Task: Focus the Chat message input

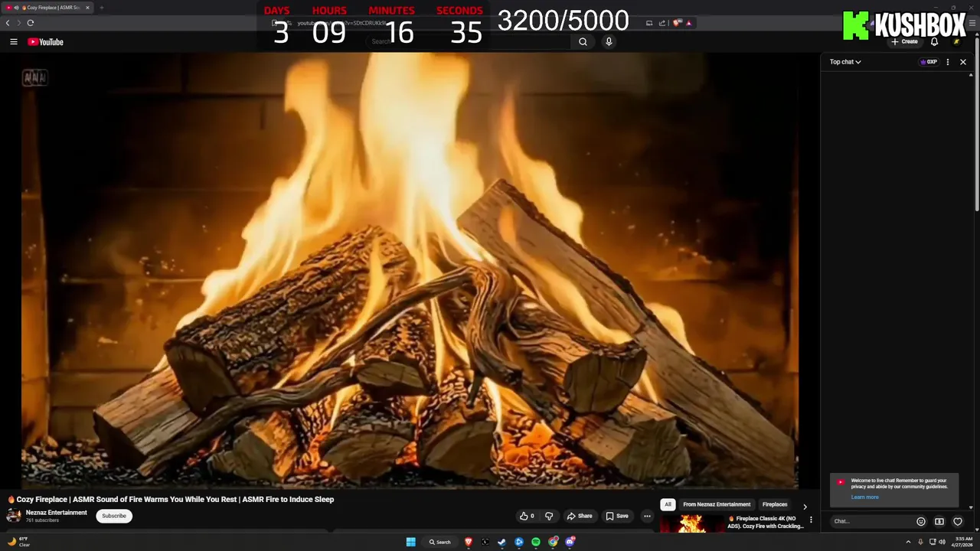Action: click(871, 521)
